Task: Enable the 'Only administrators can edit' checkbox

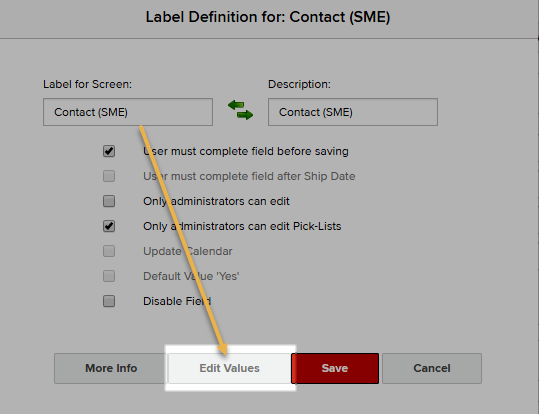Action: [109, 201]
